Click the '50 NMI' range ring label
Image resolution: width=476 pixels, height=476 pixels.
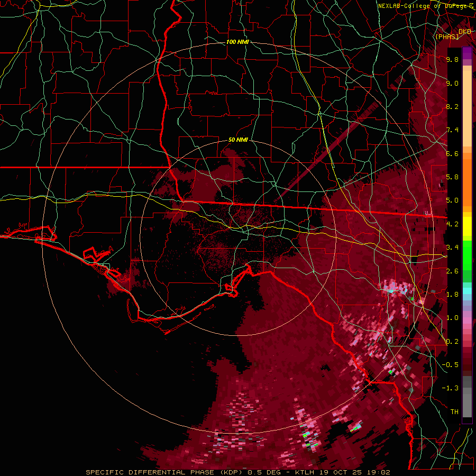(x=239, y=140)
